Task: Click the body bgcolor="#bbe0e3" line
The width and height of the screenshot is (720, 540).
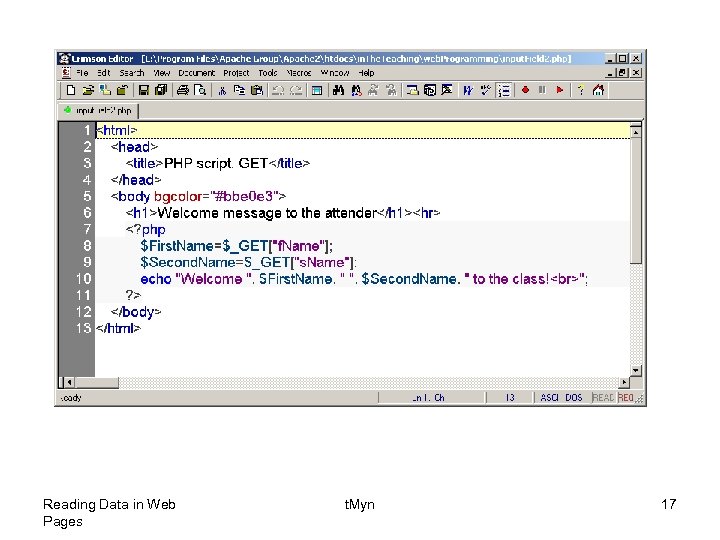Action: tap(198, 197)
